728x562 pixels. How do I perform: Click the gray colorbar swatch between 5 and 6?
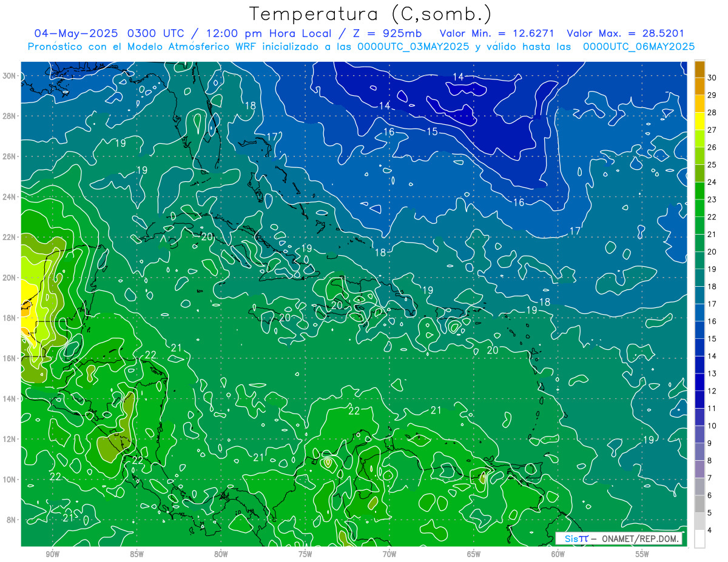pyautogui.click(x=700, y=504)
